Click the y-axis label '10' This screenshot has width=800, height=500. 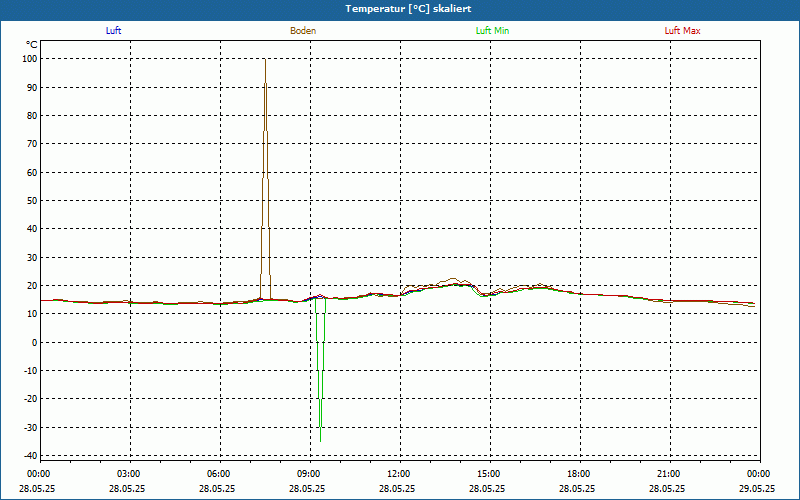[x=32, y=314]
